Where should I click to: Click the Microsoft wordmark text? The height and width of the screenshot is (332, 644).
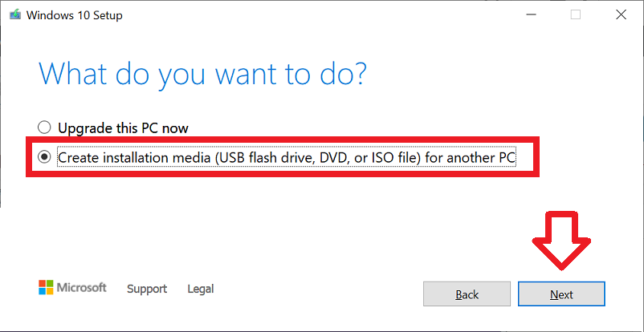coord(81,287)
